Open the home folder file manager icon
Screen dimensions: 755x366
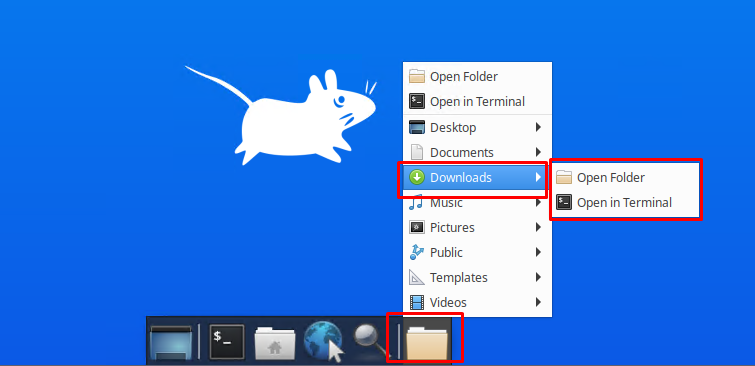pos(274,343)
